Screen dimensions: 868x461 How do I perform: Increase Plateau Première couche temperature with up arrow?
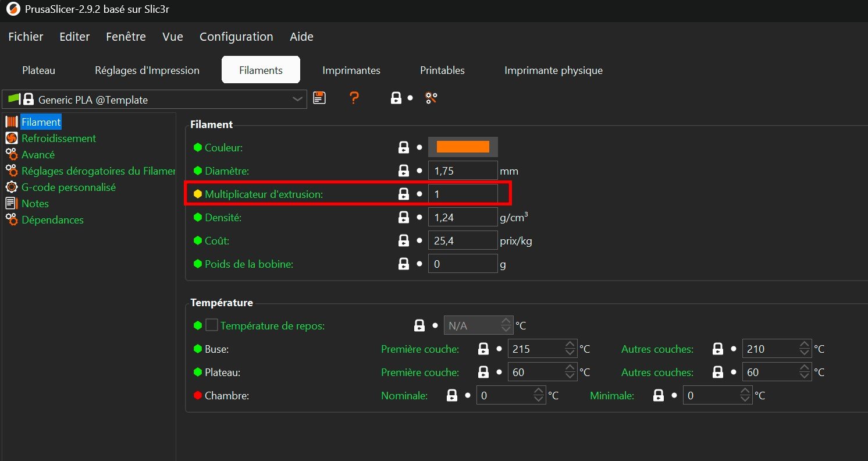(570, 368)
